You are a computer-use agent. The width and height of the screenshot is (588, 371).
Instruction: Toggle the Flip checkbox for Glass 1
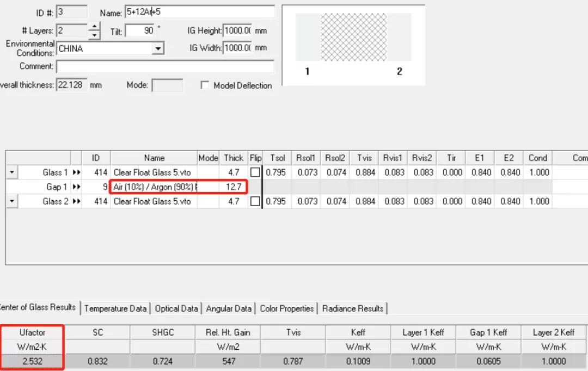(x=255, y=172)
